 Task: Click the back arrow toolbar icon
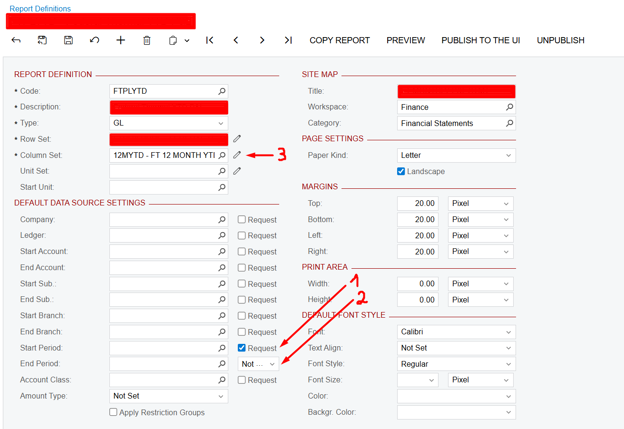(x=16, y=40)
